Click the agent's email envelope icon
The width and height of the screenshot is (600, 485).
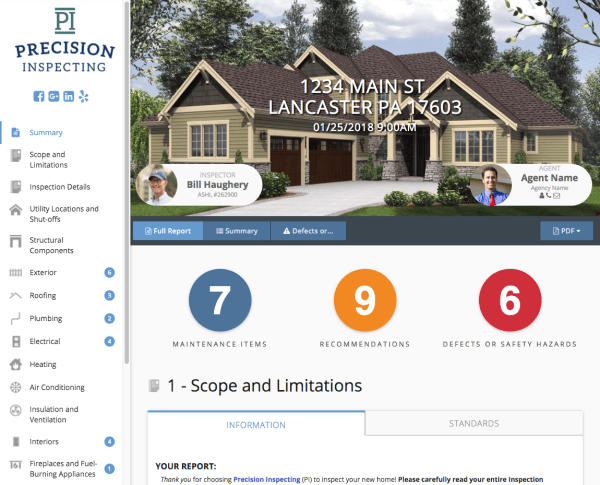[556, 196]
